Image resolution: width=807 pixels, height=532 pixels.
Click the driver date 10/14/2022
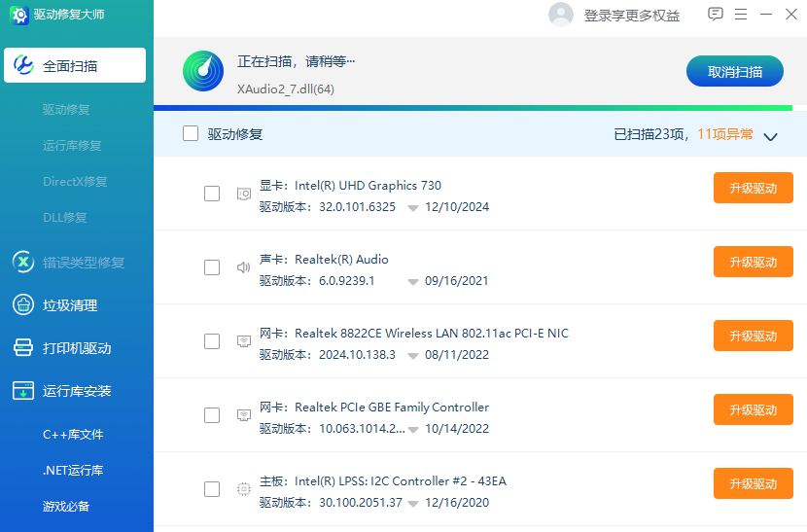(x=457, y=429)
